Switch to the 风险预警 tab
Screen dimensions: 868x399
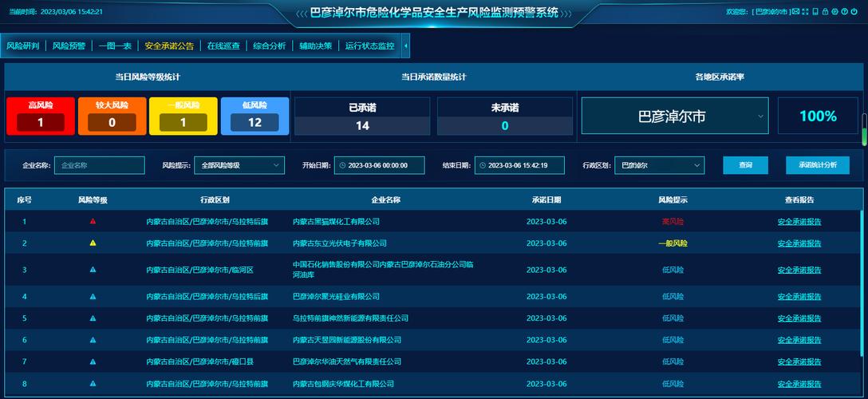pos(69,46)
